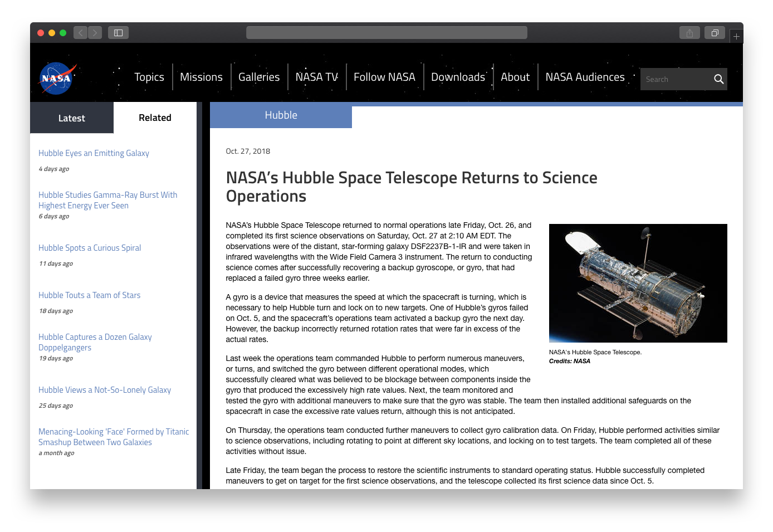Click the browser address bar
Screen dimensions: 773x532
coord(387,33)
